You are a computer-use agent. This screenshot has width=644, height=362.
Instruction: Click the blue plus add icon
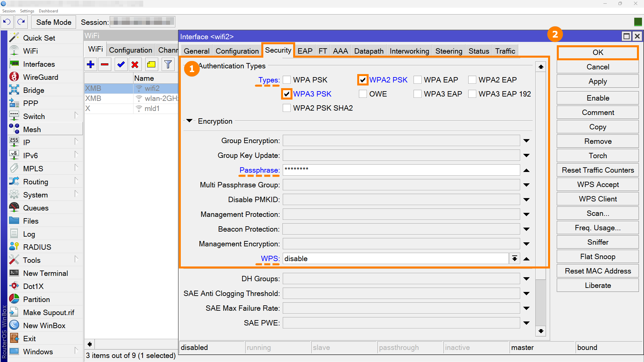(91, 64)
